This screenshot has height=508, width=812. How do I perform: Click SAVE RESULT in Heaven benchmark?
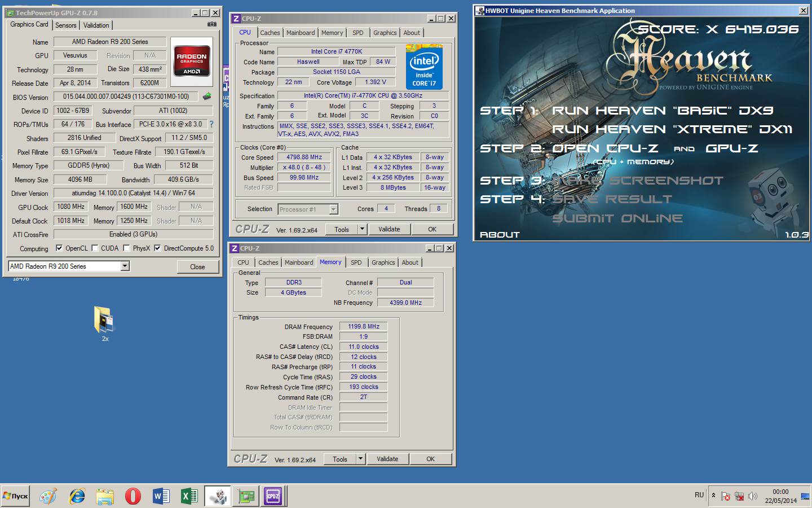(x=612, y=199)
